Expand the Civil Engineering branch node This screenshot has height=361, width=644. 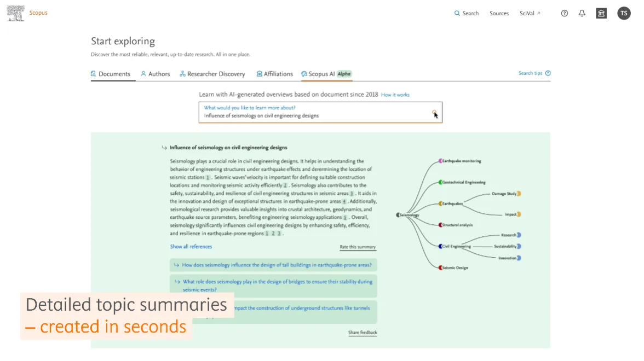440,246
